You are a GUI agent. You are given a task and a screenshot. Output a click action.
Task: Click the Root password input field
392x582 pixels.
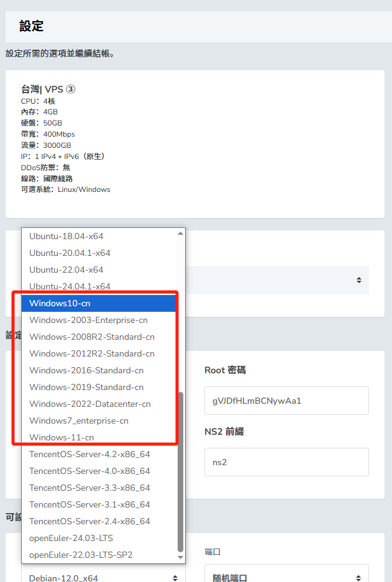286,401
